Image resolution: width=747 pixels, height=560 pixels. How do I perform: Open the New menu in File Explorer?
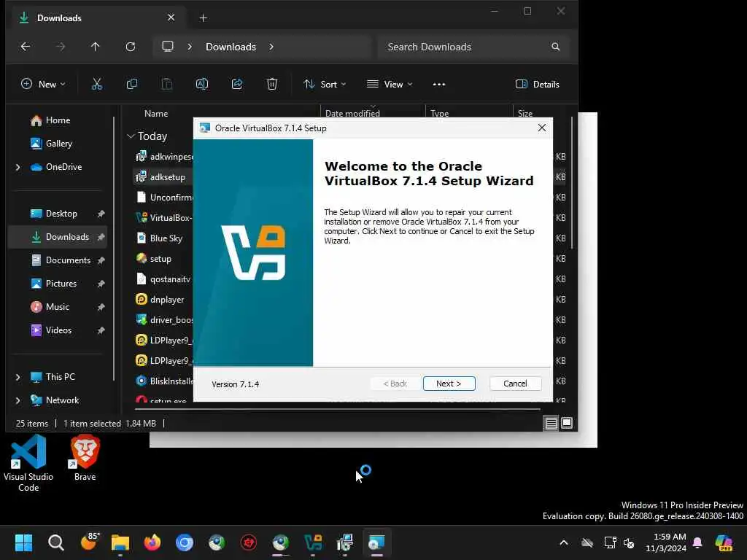point(43,85)
